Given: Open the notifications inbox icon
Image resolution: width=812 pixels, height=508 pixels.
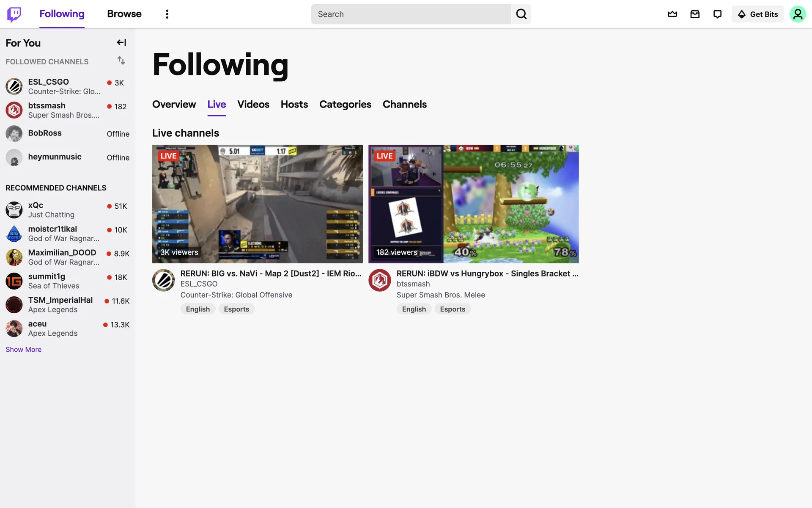Looking at the screenshot, I should (x=695, y=14).
